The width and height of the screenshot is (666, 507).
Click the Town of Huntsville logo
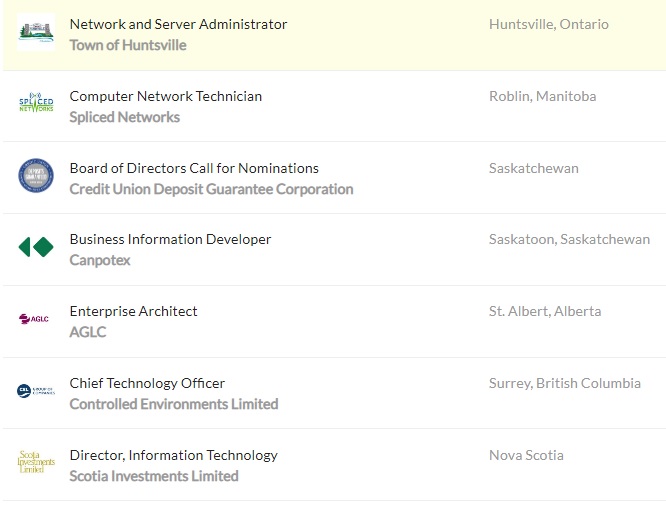36,32
